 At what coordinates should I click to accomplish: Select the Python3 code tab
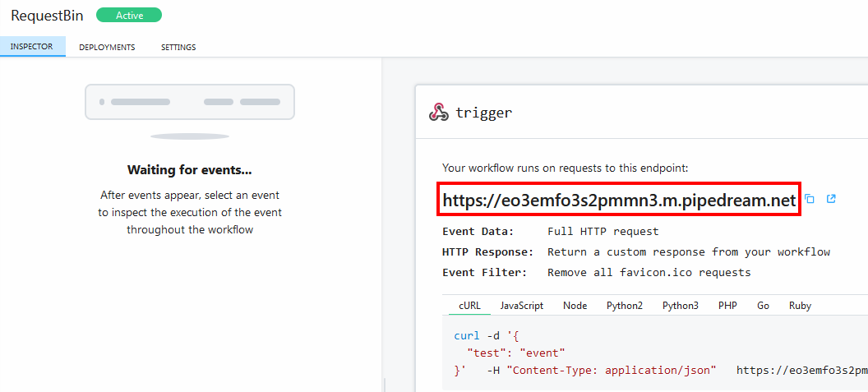tap(681, 306)
